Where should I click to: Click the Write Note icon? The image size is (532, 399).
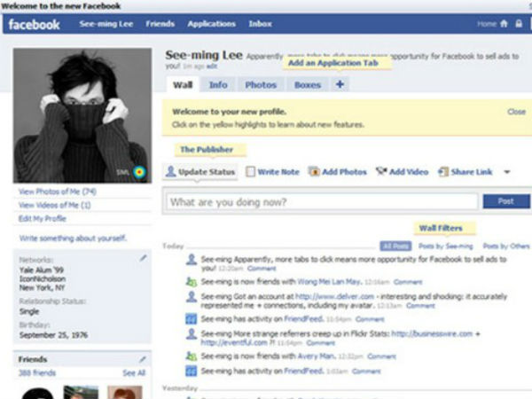click(x=251, y=172)
